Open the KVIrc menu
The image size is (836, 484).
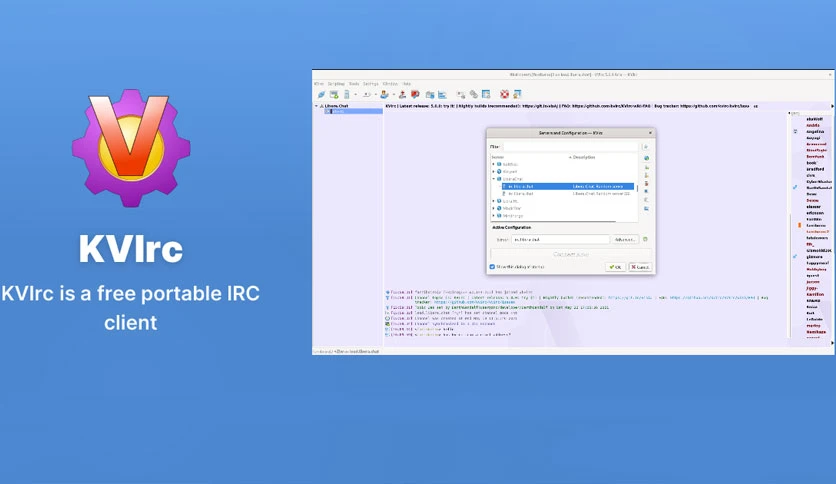coord(319,84)
